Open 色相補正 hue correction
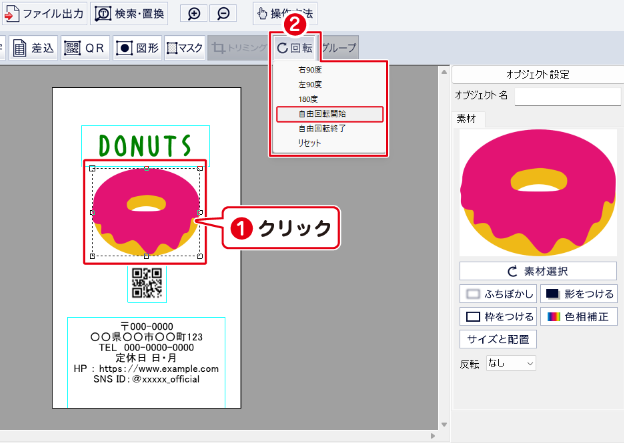Viewport: 624px width, 443px height. point(579,316)
